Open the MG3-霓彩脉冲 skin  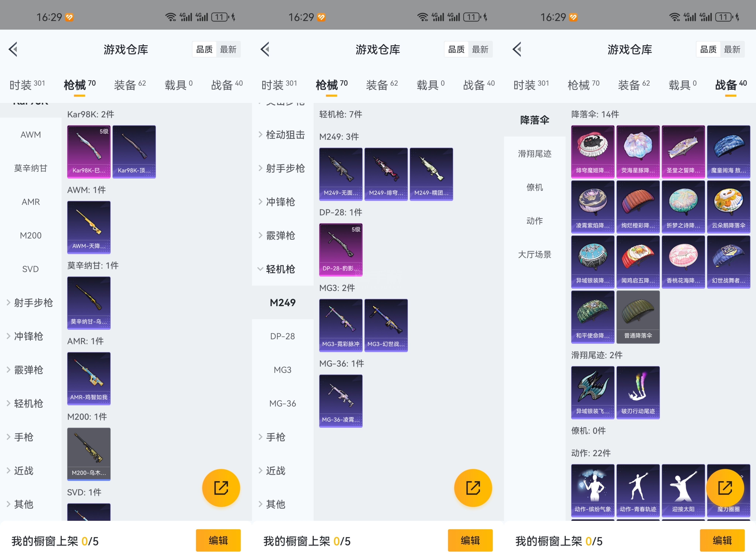click(341, 325)
